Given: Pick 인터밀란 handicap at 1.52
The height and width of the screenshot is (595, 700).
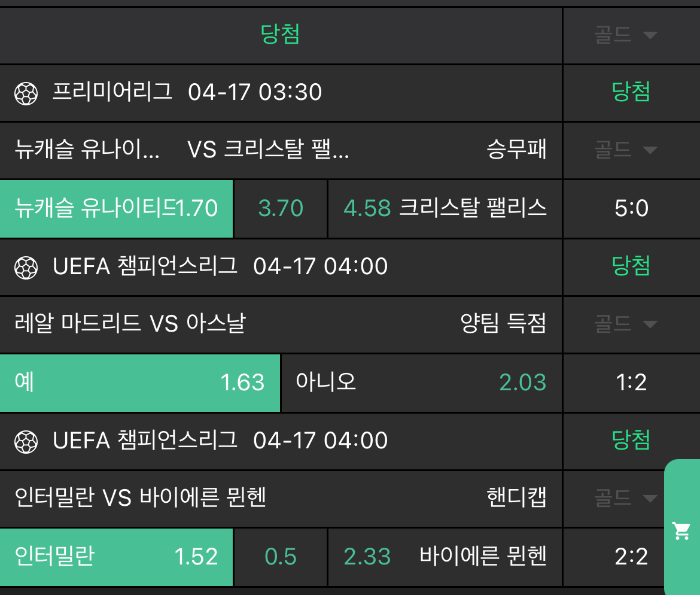Looking at the screenshot, I should click(x=116, y=557).
